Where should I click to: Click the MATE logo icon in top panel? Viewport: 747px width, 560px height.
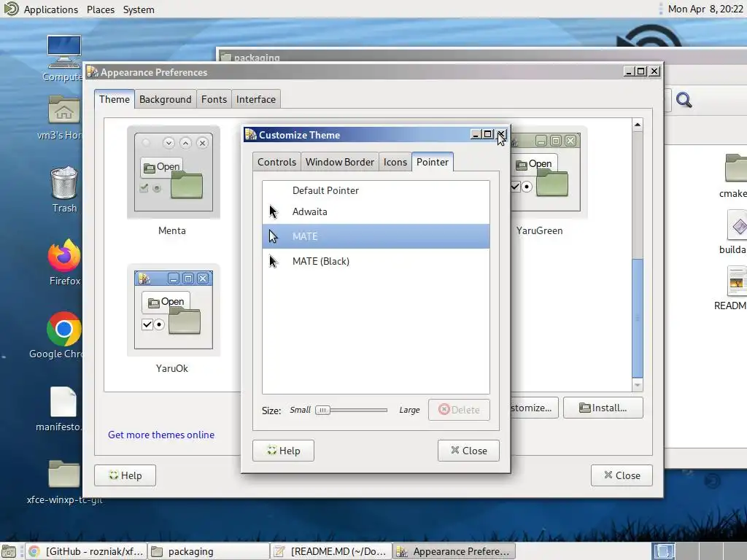coord(10,9)
